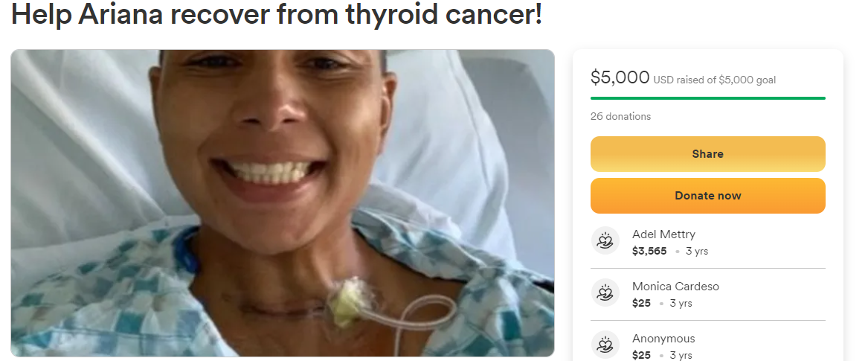Click donation icon beside Monica Cardeso
This screenshot has height=361, width=868.
click(605, 293)
